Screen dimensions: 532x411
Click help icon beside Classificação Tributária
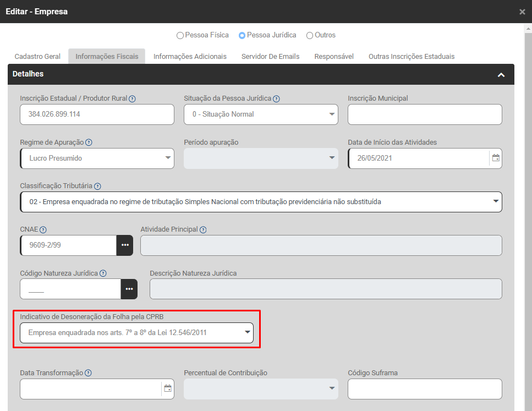tap(97, 186)
